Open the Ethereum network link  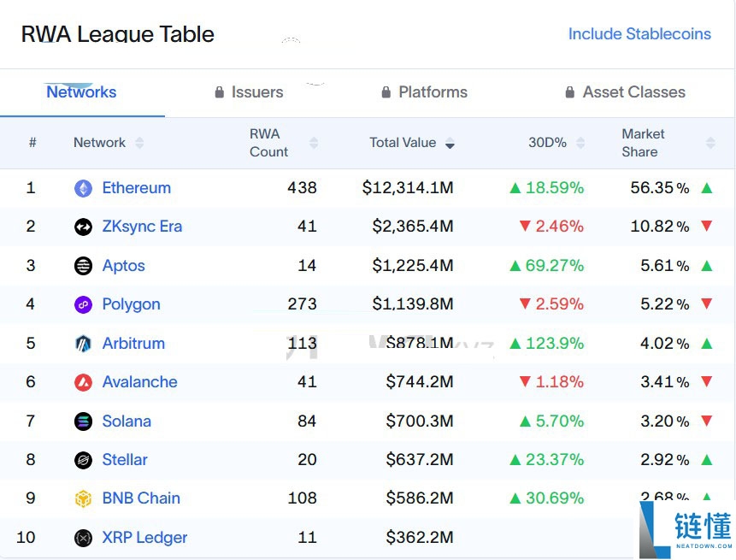pos(137,188)
